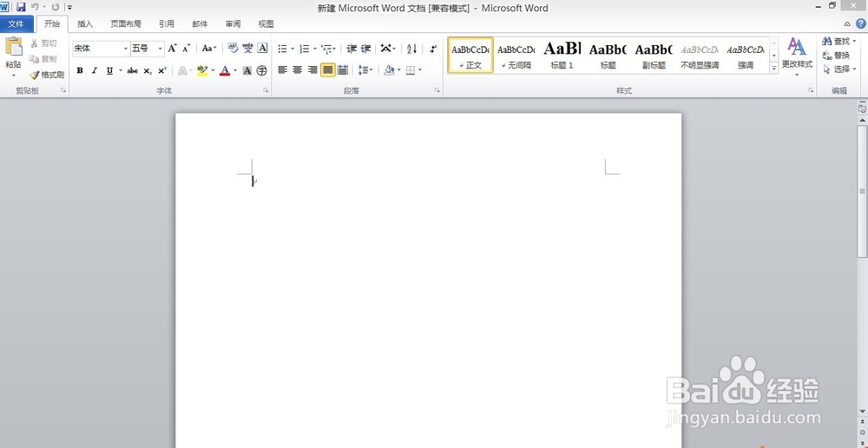Open the File (文件) tab
Viewport: 868px width, 448px height.
(16, 23)
